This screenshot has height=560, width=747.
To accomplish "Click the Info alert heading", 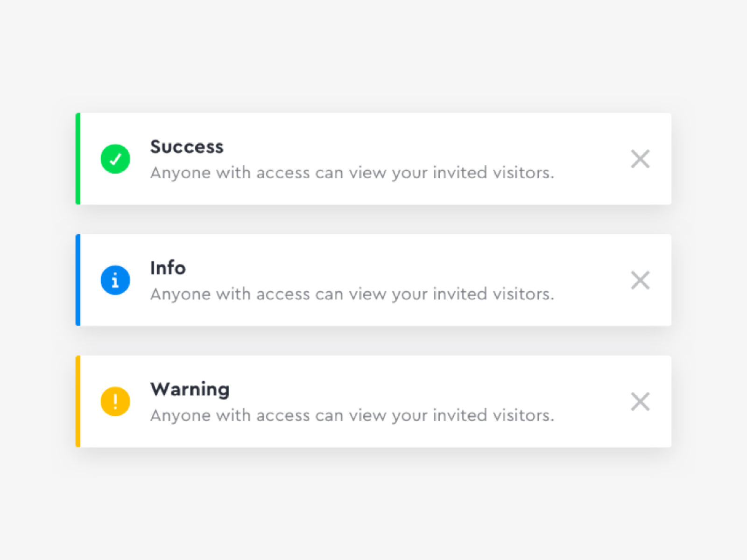I will coord(168,267).
